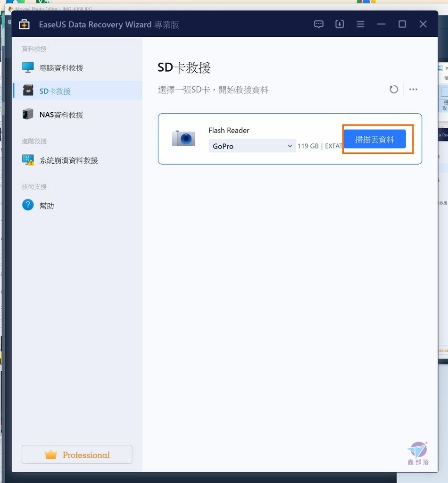Click the Professional edition button

click(77, 454)
